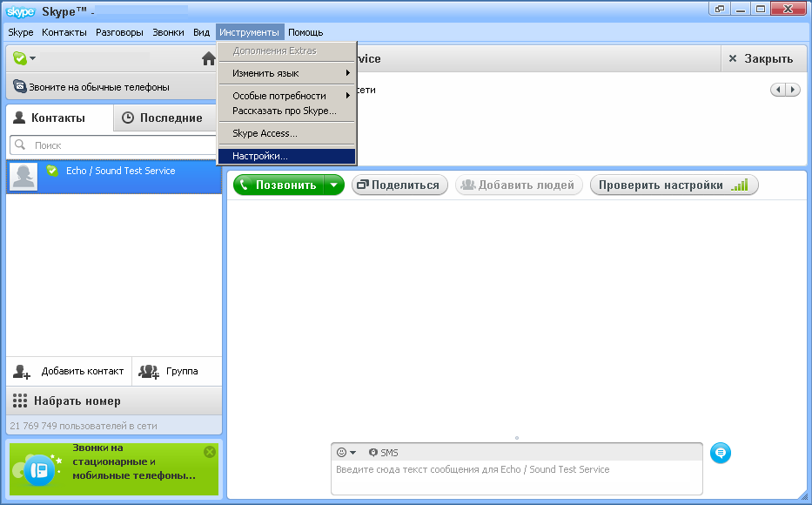The height and width of the screenshot is (505, 812).
Task: Switch to SMS sending mode
Action: tap(384, 452)
